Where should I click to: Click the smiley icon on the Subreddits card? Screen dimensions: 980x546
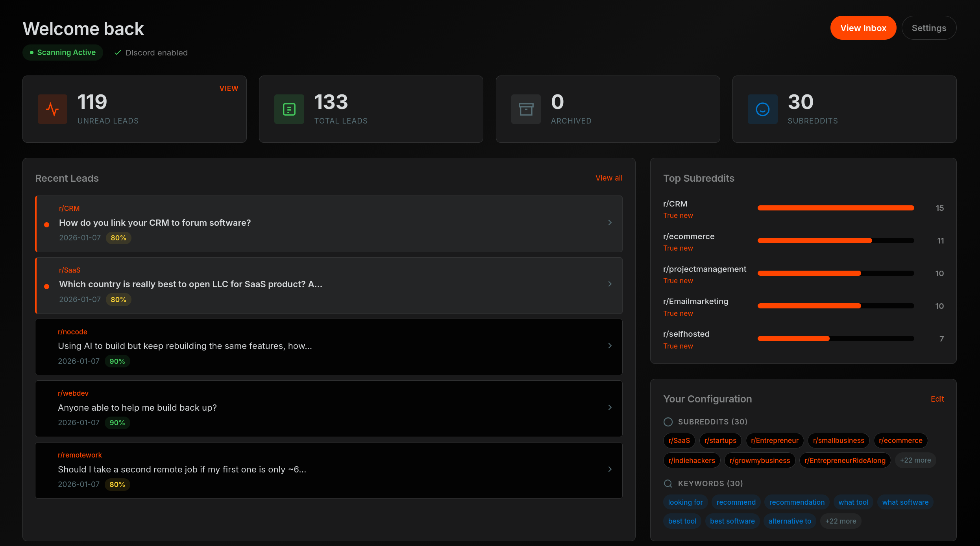pyautogui.click(x=762, y=109)
